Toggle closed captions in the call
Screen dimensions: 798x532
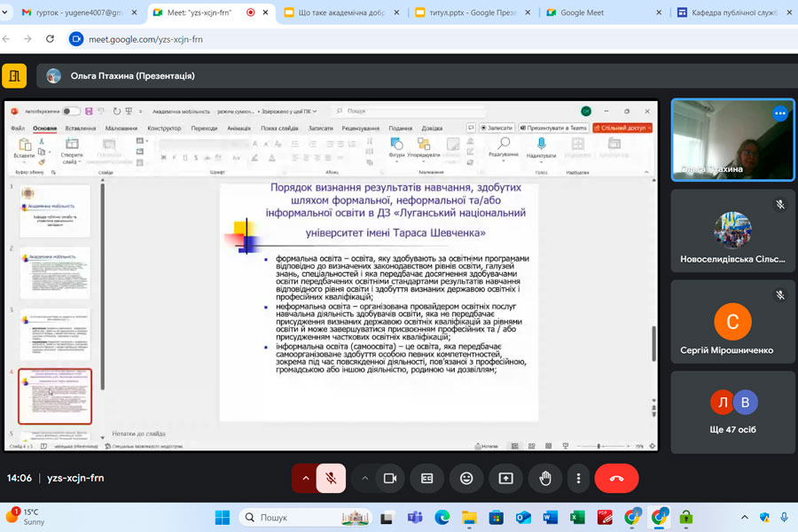click(427, 478)
